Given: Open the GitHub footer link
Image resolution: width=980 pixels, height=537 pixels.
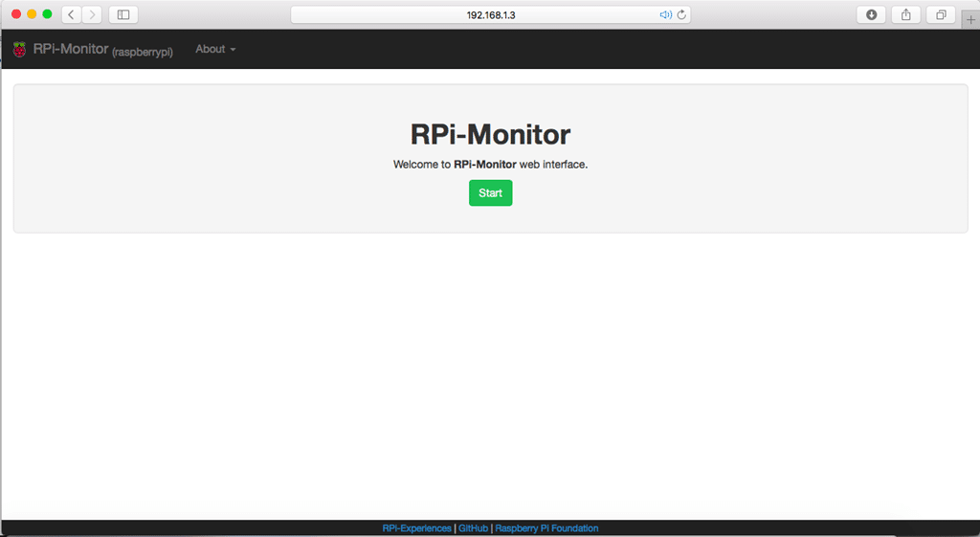Looking at the screenshot, I should pyautogui.click(x=473, y=528).
